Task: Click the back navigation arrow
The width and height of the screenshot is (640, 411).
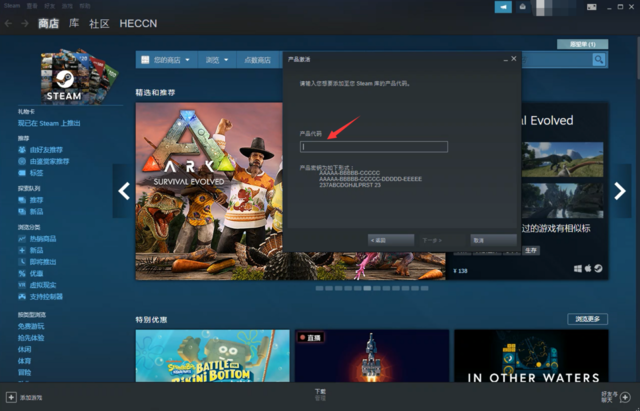Action: [8, 24]
